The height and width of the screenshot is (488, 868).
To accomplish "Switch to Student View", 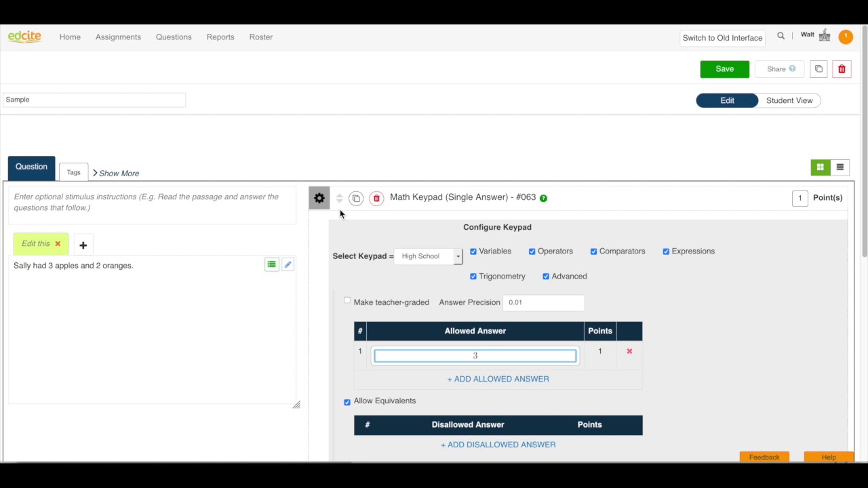I will 789,100.
